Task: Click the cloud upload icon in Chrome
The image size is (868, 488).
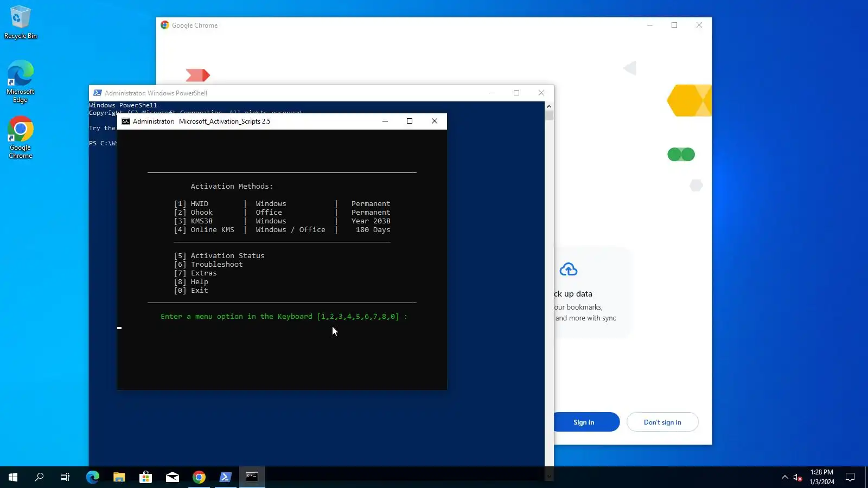Action: click(569, 269)
